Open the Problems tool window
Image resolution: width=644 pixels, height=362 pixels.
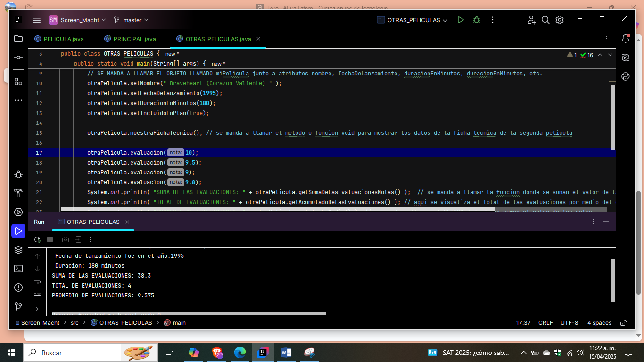(18, 288)
